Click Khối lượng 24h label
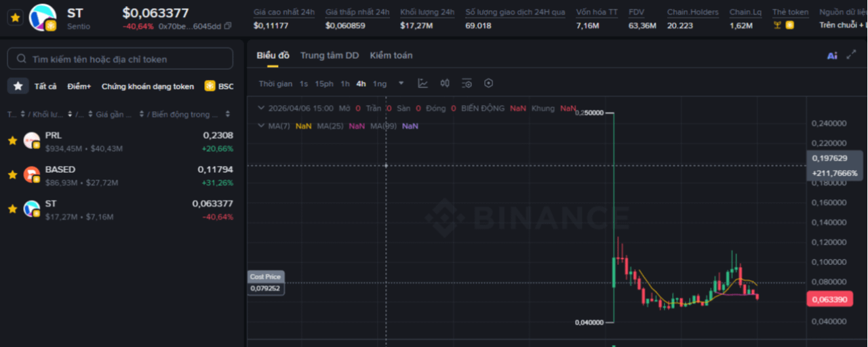This screenshot has height=347, width=868. pyautogui.click(x=427, y=12)
